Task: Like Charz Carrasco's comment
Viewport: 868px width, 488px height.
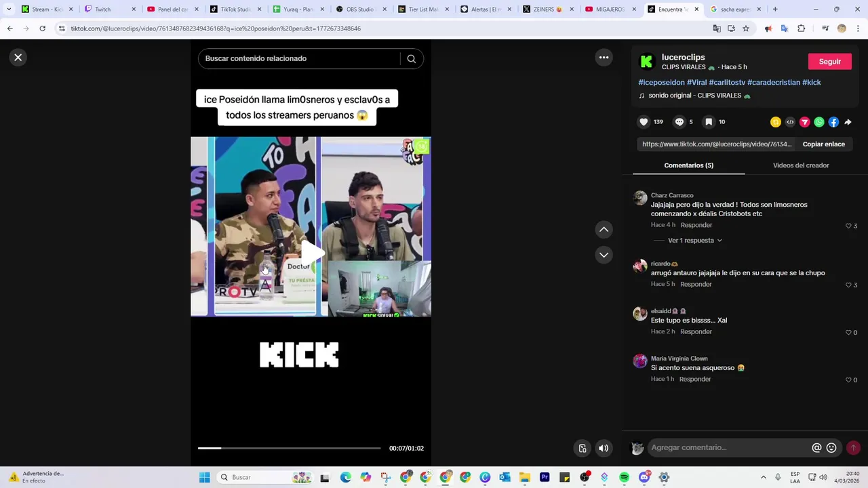Action: 848,226
